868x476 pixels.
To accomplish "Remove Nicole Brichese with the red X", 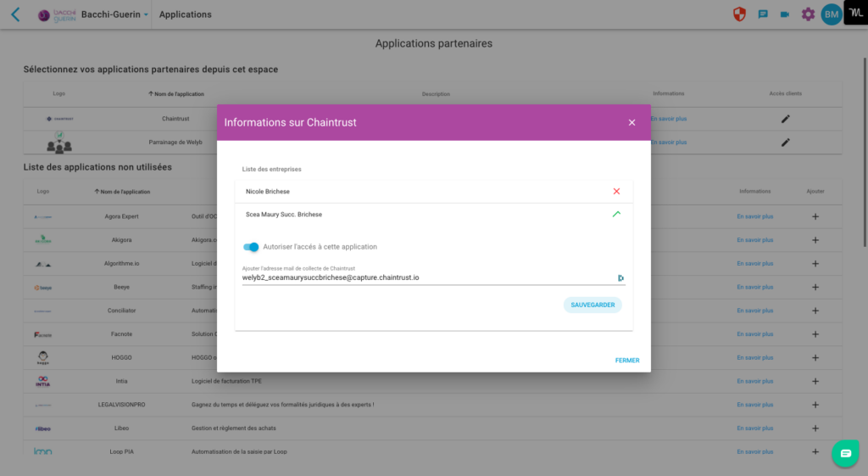I will [616, 191].
